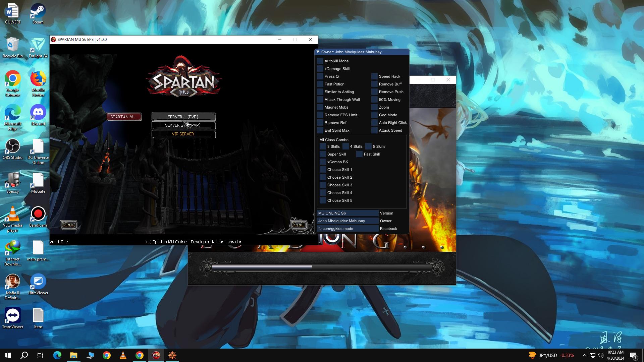Open the Task View taskbar button
Screen dimensions: 644x362
tap(40, 355)
